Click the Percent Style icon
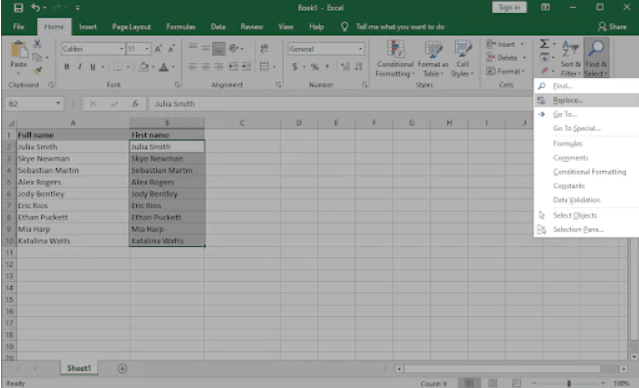This screenshot has width=639, height=388. pyautogui.click(x=315, y=67)
